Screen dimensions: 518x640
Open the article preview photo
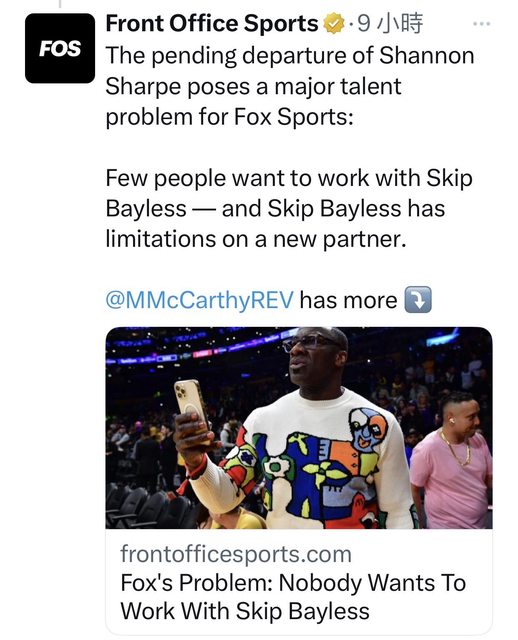coord(299,428)
